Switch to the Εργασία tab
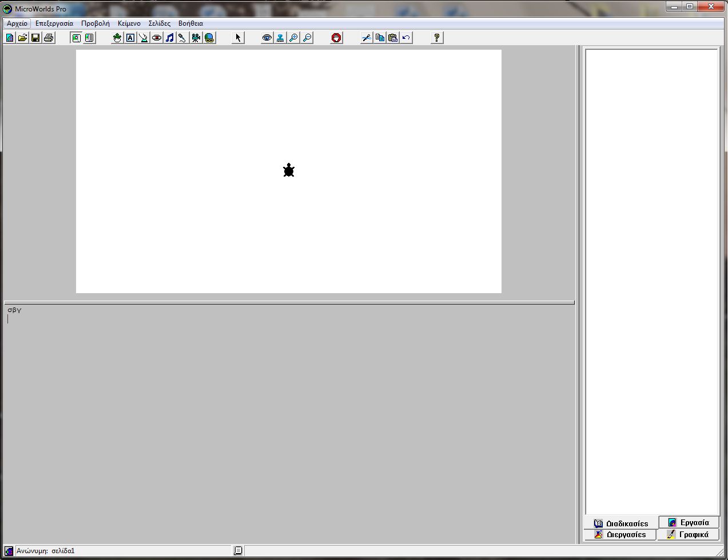 tap(689, 522)
